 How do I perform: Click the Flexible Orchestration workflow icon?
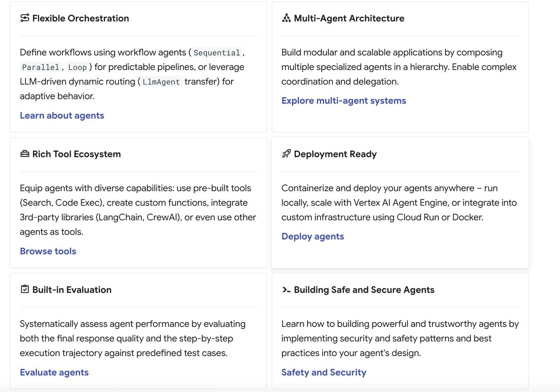pyautogui.click(x=24, y=18)
